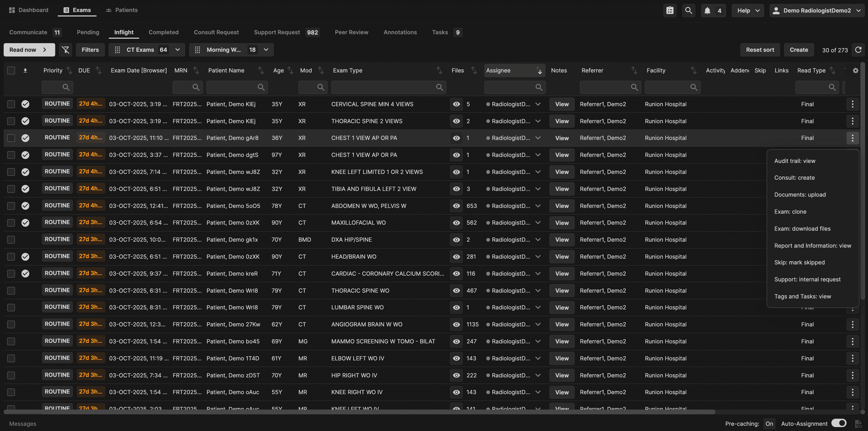Click the search magnifier in top bar
The width and height of the screenshot is (868, 431).
[x=688, y=10]
